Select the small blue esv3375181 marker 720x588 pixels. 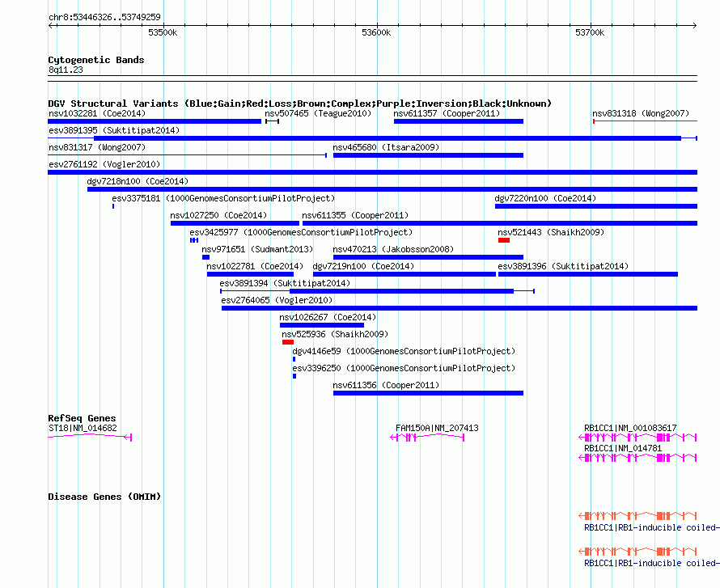coord(113,206)
